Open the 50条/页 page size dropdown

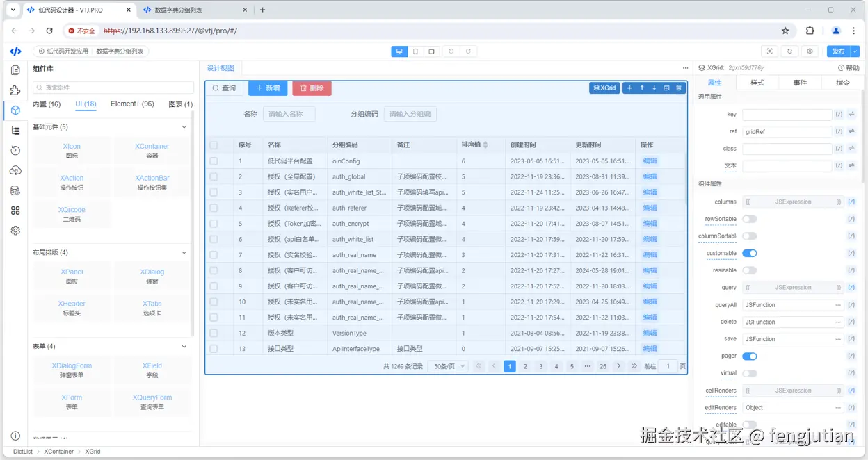(x=449, y=366)
